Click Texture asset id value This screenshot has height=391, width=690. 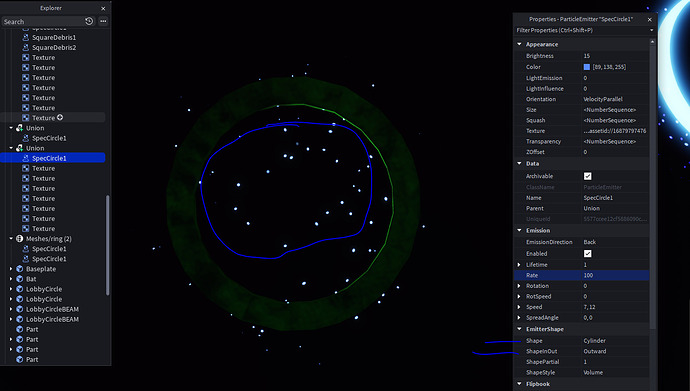coord(615,131)
